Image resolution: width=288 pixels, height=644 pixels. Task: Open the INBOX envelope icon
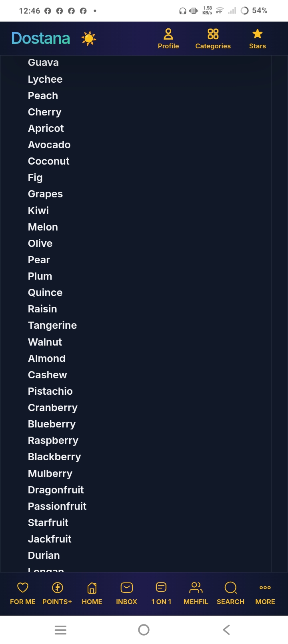click(x=126, y=587)
